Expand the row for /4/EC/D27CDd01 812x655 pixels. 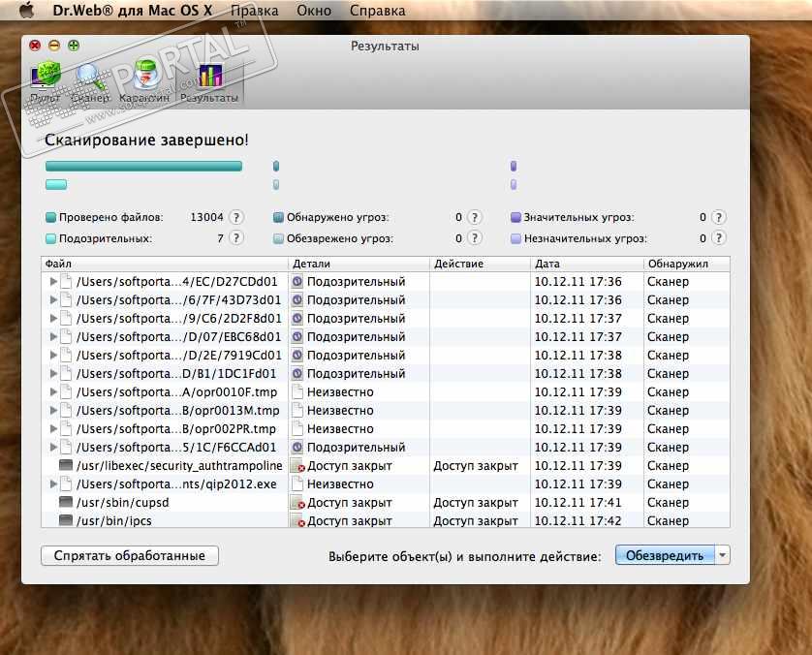(53, 282)
